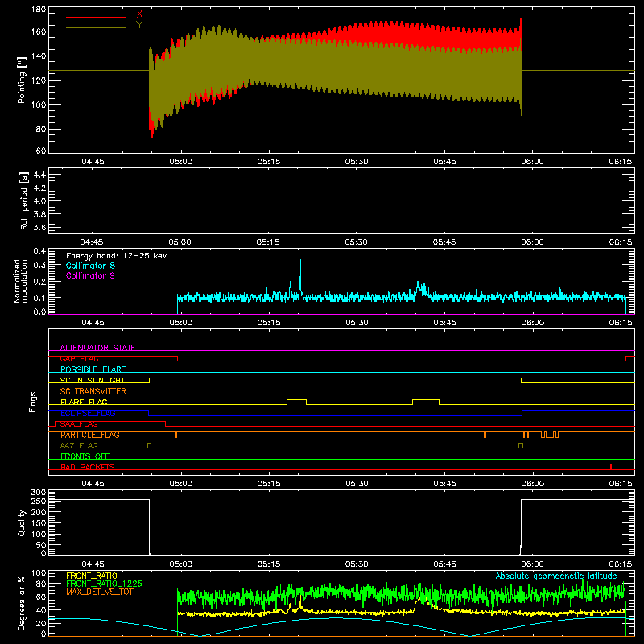The image size is (644, 644).
Task: Click the 05:30 label under pointing plot
Action: 357,162
